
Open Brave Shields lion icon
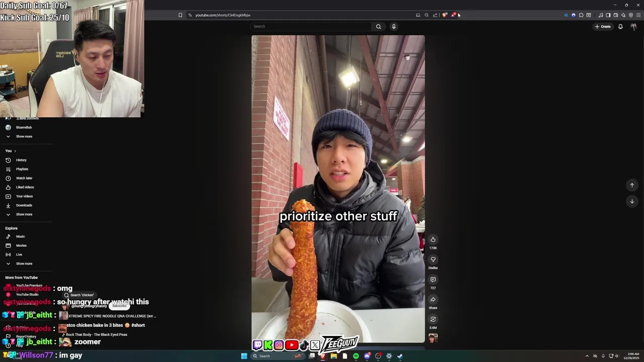click(x=444, y=15)
